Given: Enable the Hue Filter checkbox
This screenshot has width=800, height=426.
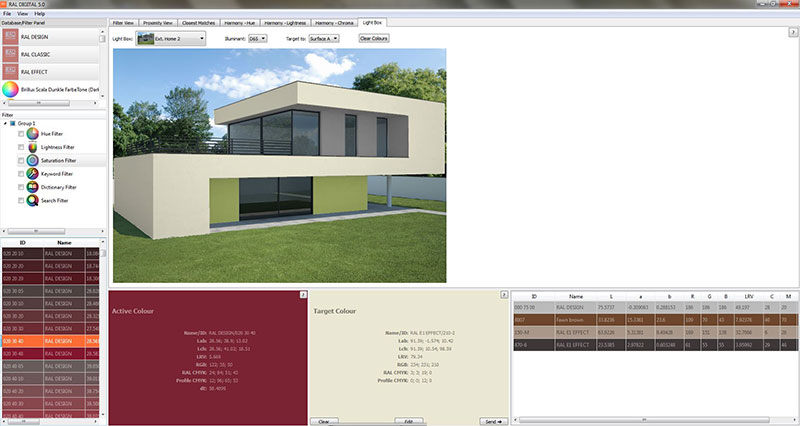Looking at the screenshot, I should pyautogui.click(x=21, y=134).
